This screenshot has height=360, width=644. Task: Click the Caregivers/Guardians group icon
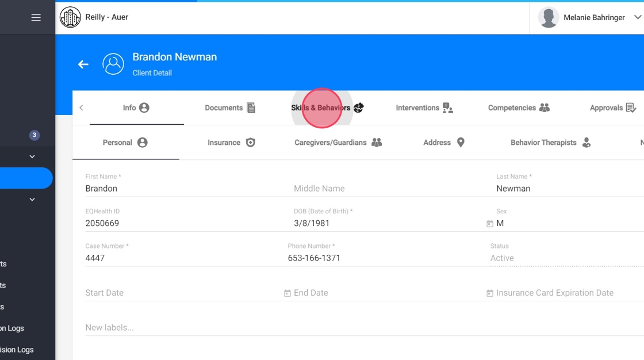[x=377, y=142]
